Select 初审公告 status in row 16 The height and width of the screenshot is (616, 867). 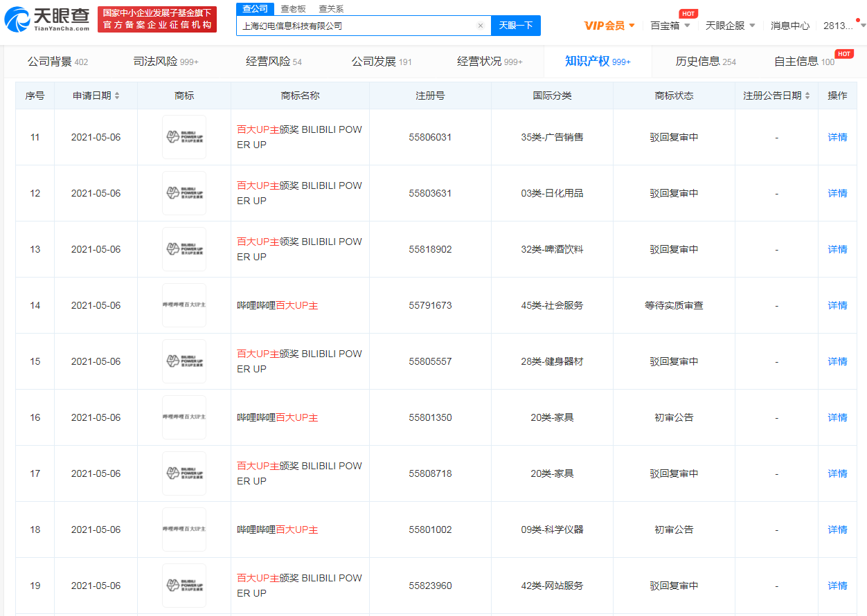click(674, 417)
